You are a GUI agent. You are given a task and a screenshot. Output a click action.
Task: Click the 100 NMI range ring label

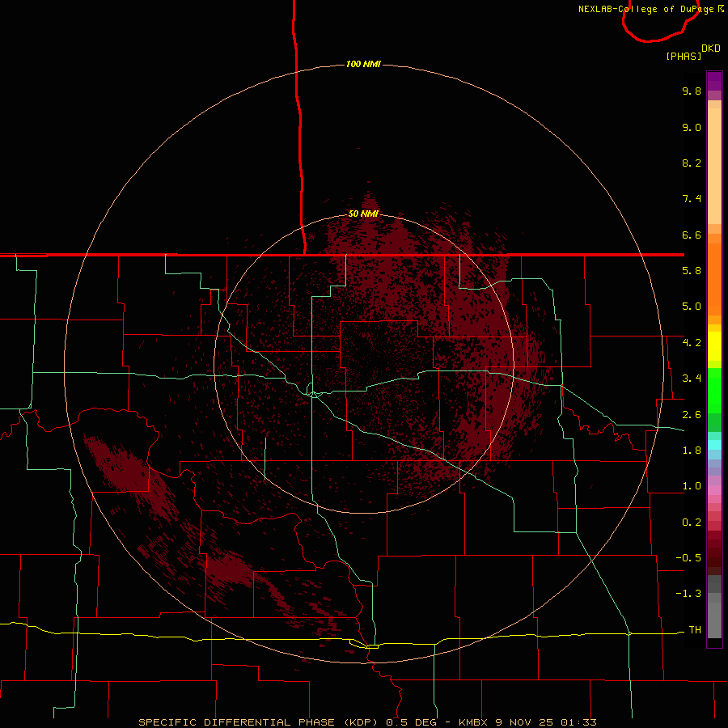tap(363, 64)
